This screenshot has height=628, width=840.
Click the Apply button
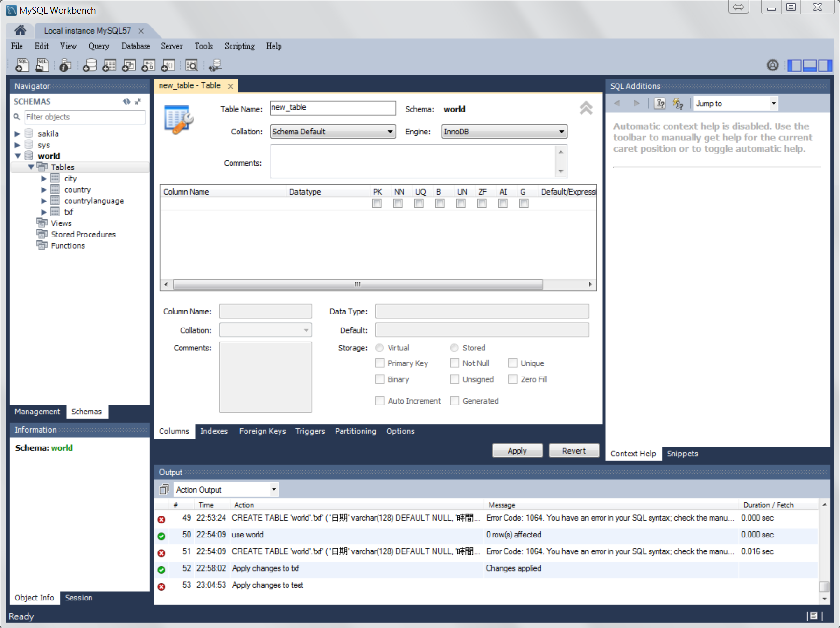pos(518,451)
